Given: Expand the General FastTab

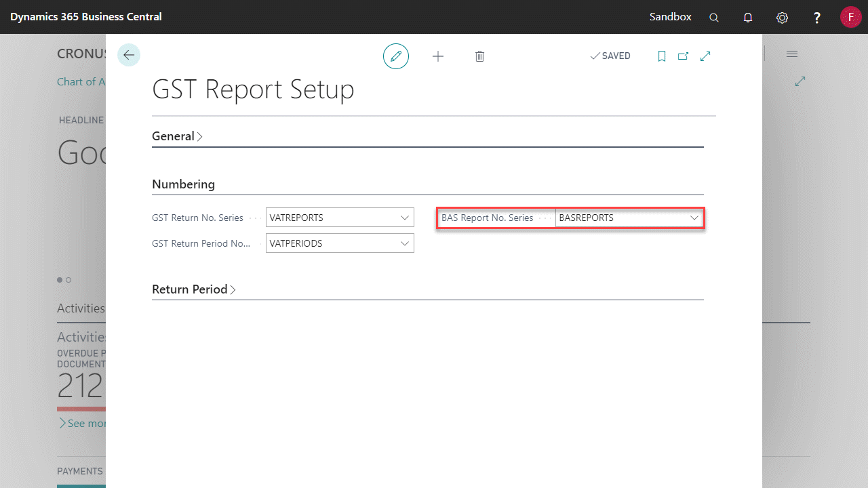Looking at the screenshot, I should click(x=178, y=136).
